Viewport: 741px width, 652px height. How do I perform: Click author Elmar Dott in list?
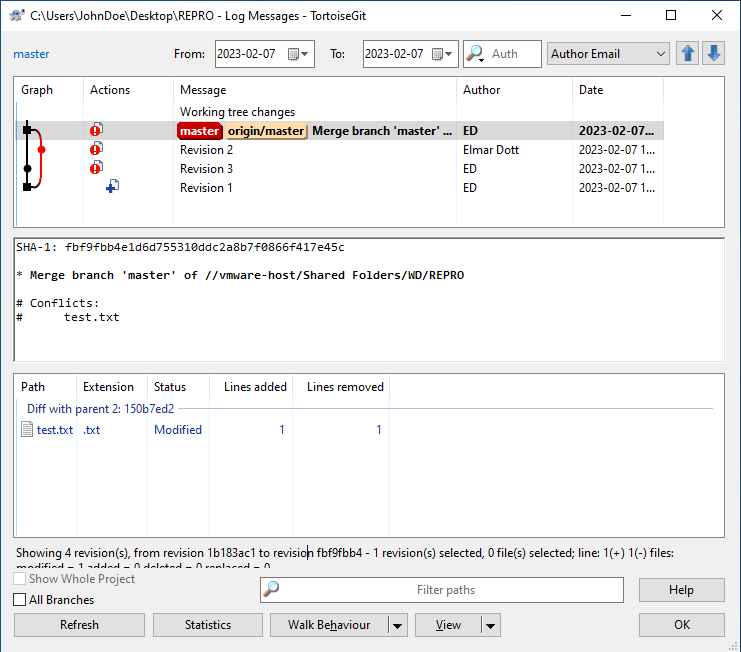491,150
